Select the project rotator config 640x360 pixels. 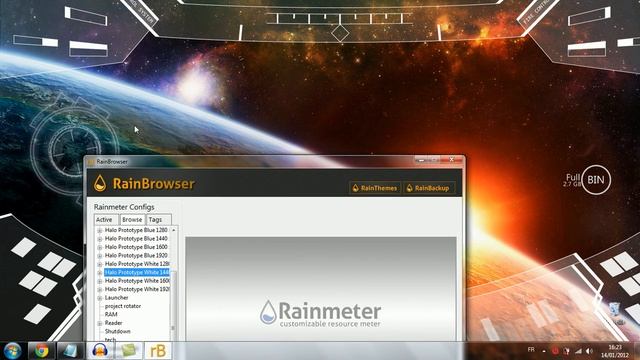123,306
